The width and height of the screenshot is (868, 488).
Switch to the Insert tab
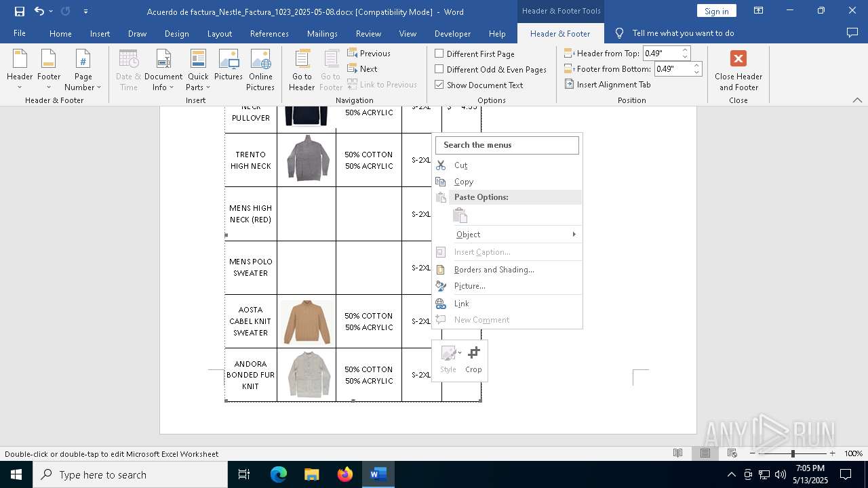click(x=100, y=33)
